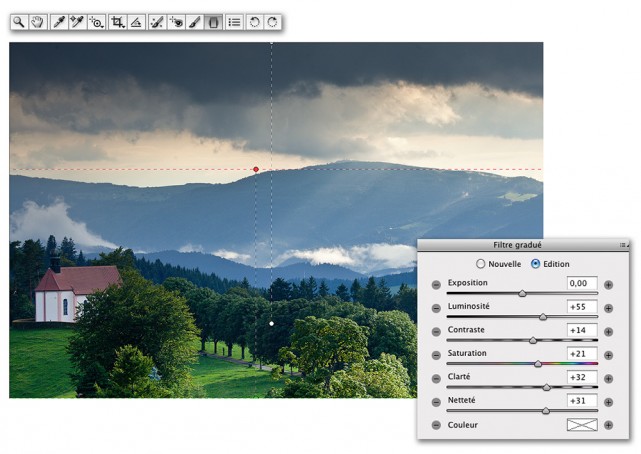Image resolution: width=641 pixels, height=454 pixels.
Task: Click the Exposition slider handle
Action: (x=522, y=293)
